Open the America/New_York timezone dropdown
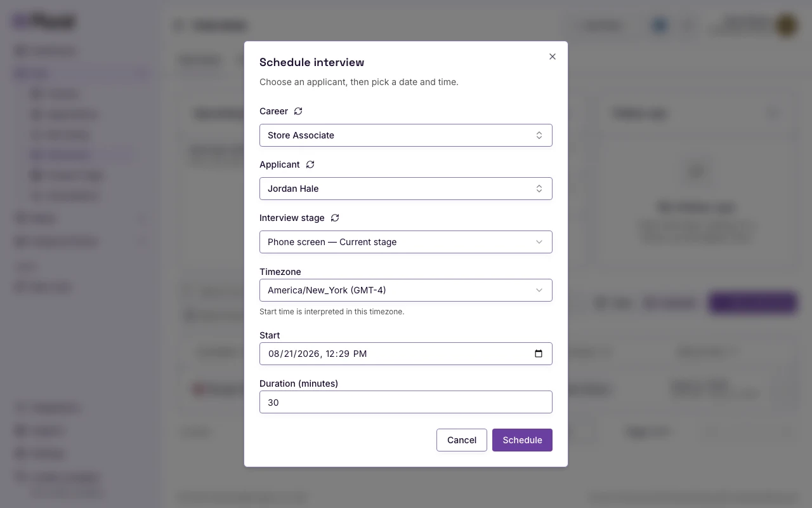812x508 pixels. point(406,290)
